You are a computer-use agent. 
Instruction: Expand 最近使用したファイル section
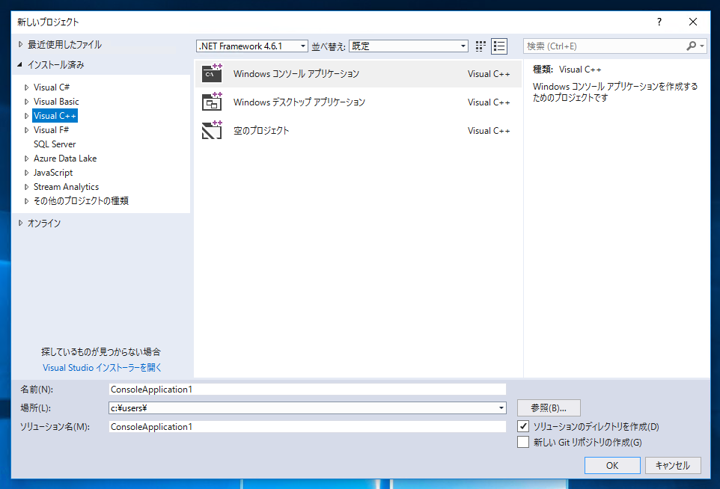(21, 45)
